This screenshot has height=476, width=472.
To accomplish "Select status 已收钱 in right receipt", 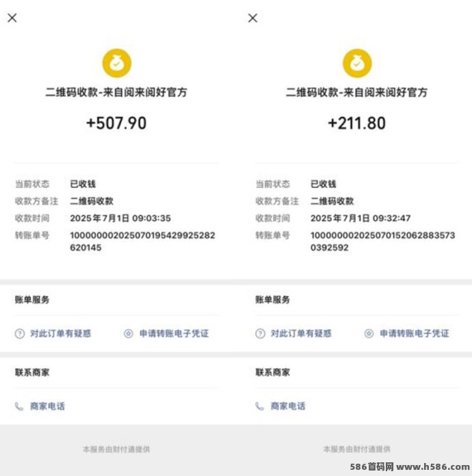I will 324,184.
